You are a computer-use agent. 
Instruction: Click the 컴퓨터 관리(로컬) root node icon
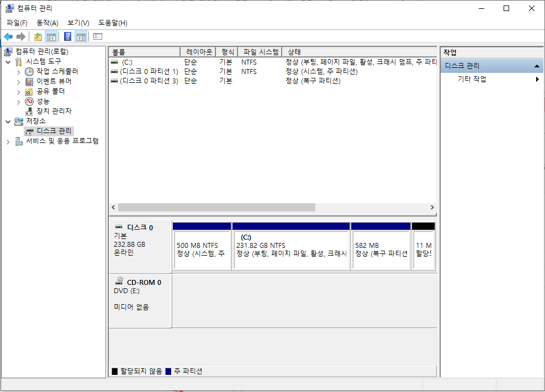point(8,52)
